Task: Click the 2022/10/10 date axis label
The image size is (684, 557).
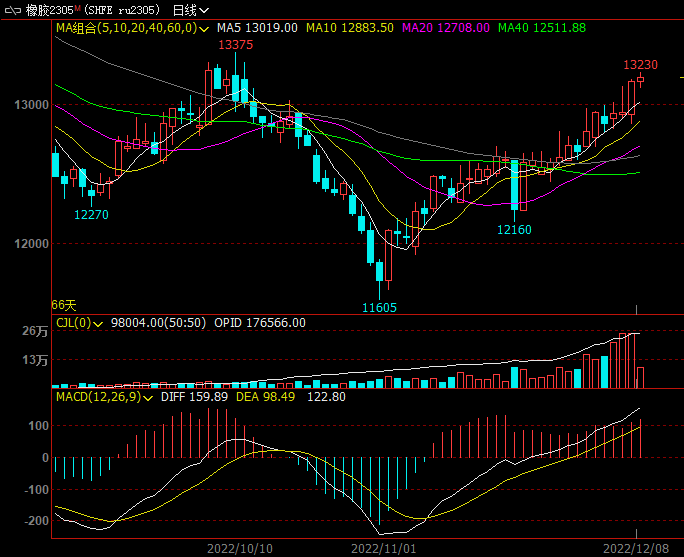Action: 240,549
